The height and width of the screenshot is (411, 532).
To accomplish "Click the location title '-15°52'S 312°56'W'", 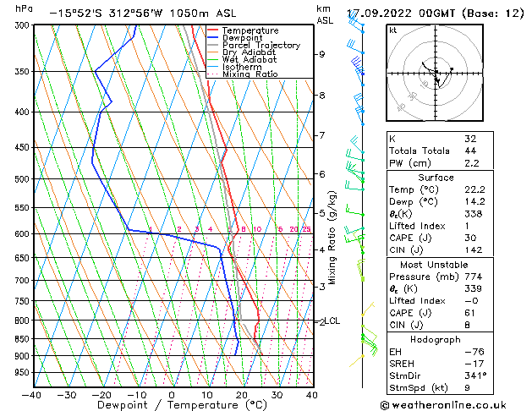I will 106,14.
